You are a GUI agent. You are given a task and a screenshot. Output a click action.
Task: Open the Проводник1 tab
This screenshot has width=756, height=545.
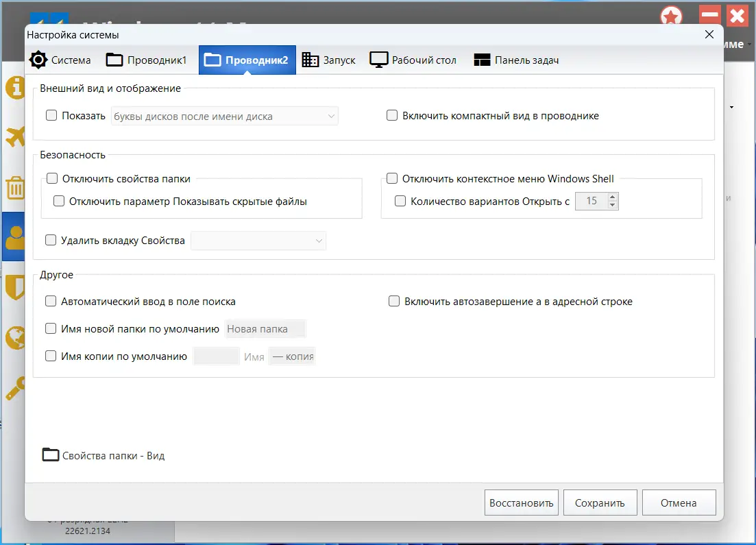coord(147,60)
